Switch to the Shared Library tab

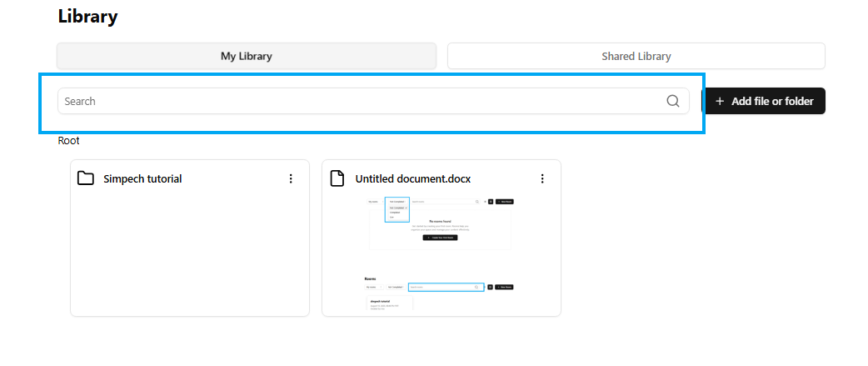point(636,56)
